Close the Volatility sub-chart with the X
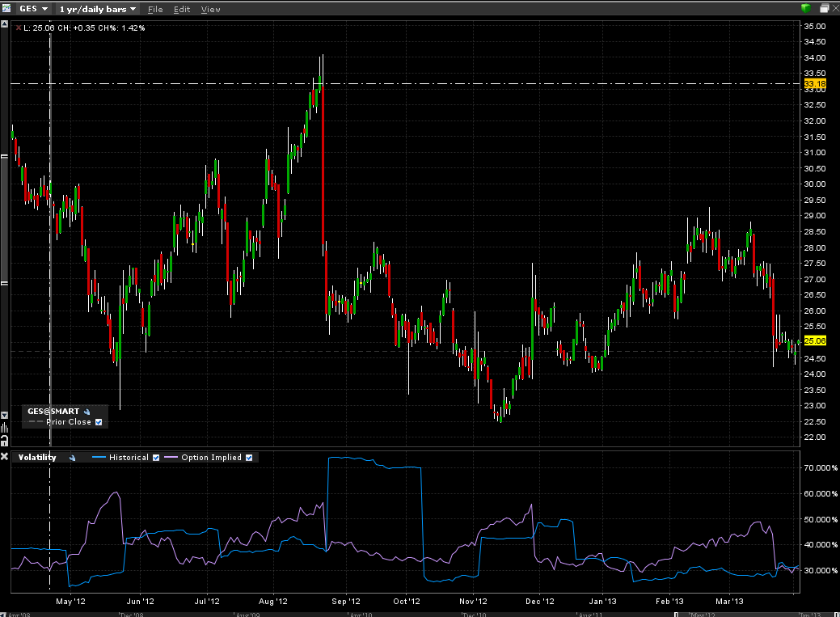 (4, 457)
